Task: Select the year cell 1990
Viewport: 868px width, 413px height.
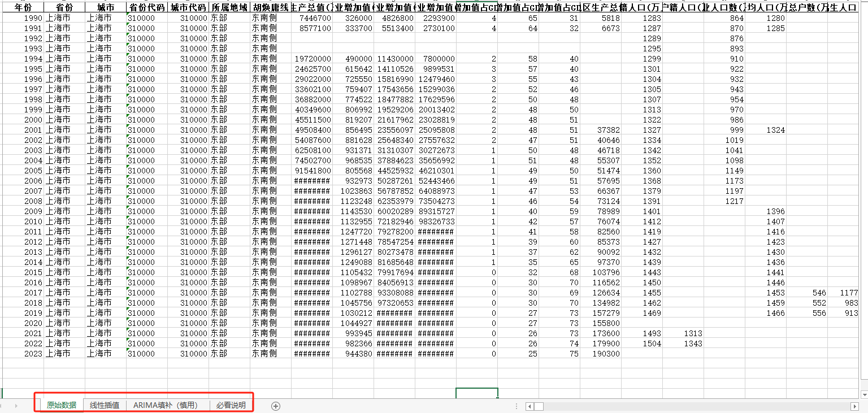Action: 23,18
